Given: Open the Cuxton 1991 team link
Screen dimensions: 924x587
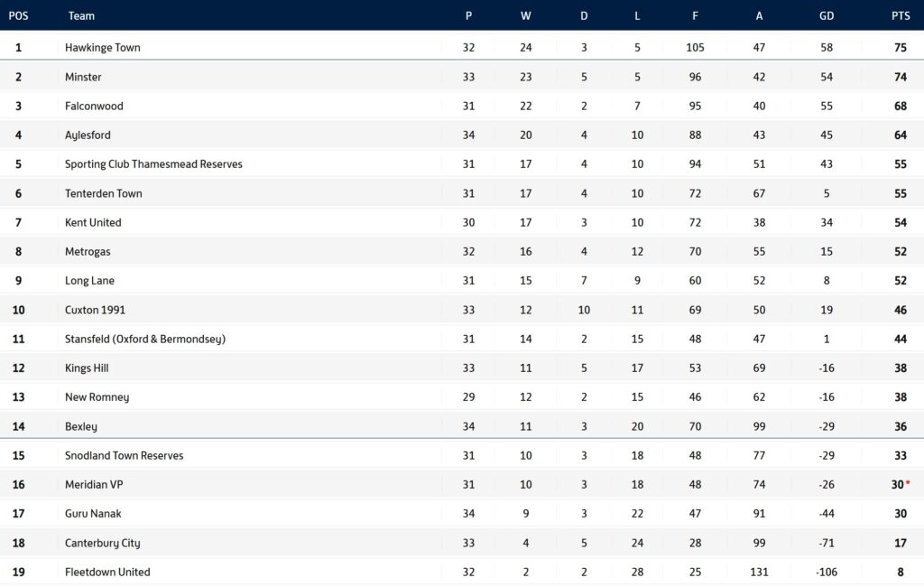Looking at the screenshot, I should (x=95, y=310).
